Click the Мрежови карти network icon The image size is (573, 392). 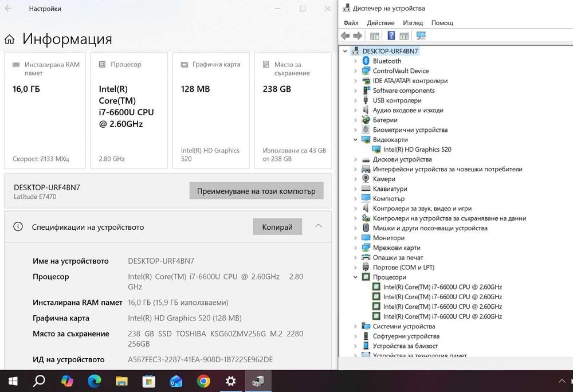click(366, 248)
